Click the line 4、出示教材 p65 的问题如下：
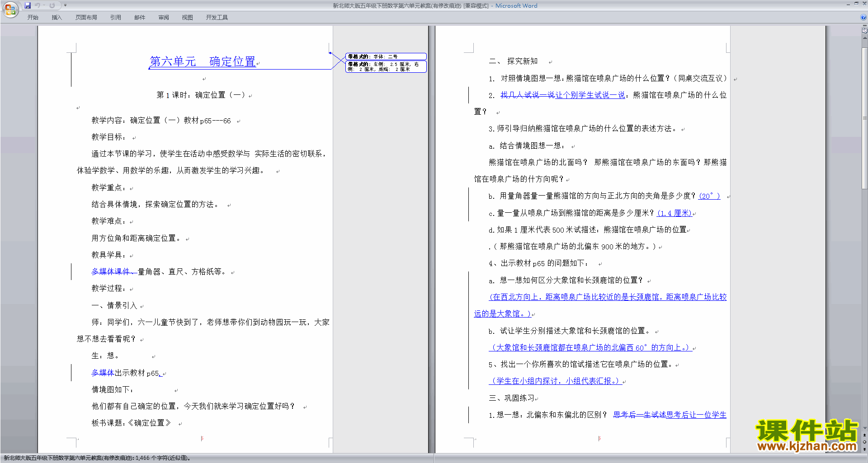This screenshot has height=463, width=868. tap(539, 263)
